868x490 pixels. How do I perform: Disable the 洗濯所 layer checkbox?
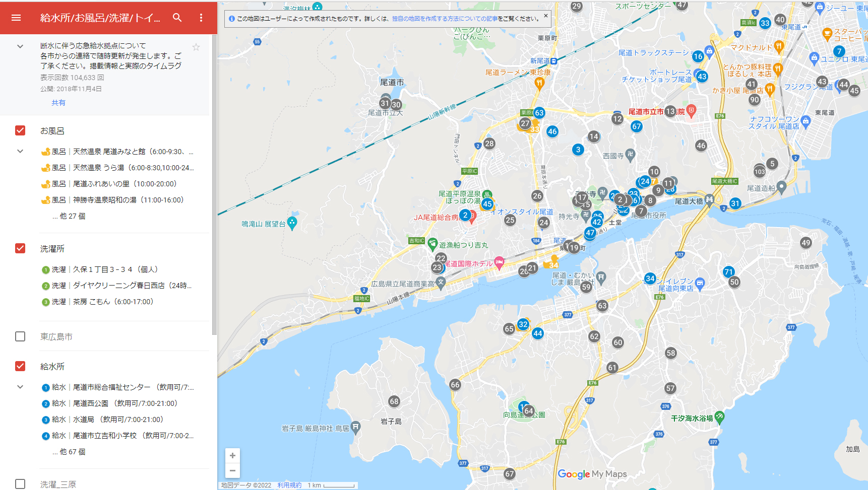click(x=20, y=248)
